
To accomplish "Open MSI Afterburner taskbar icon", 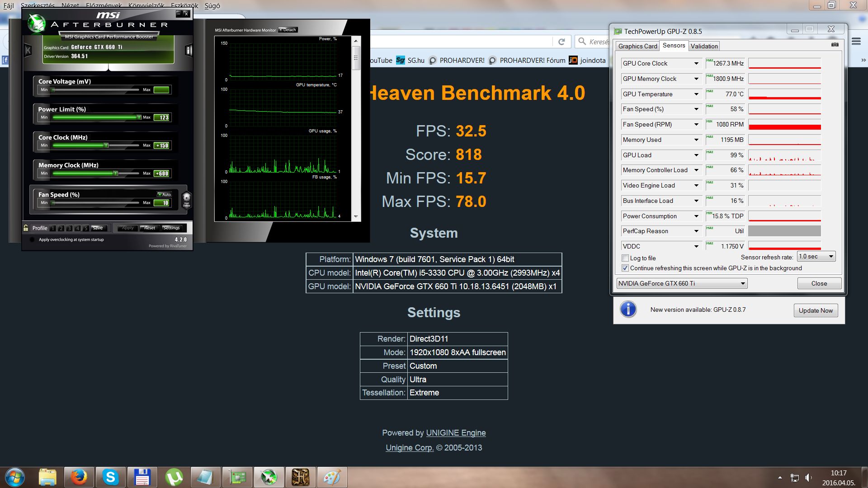I will click(269, 477).
